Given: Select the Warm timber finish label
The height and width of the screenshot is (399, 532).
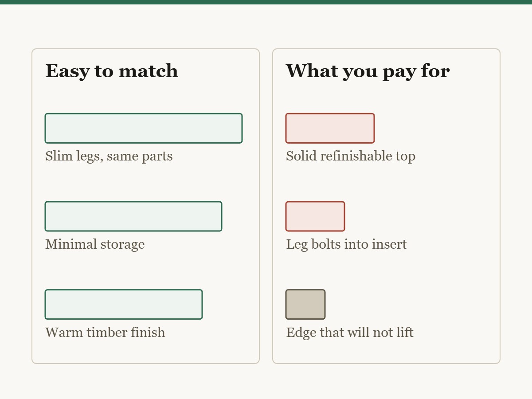Looking at the screenshot, I should tap(105, 332).
